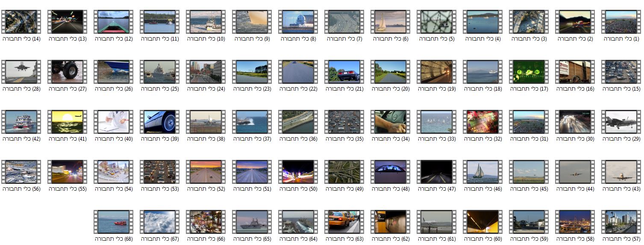
Task: Select video thumbnail כלי תחבורה (6) with sailboat
Action: pos(390,22)
